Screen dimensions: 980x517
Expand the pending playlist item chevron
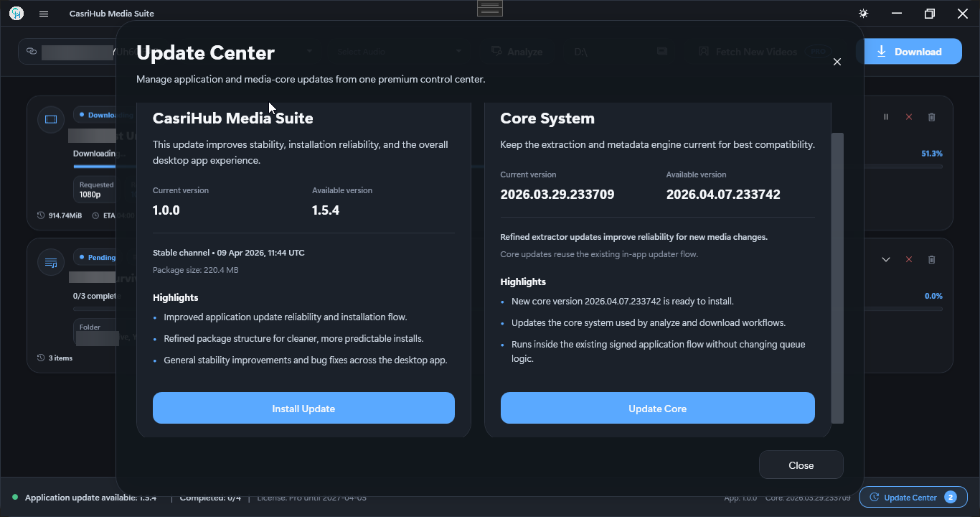click(x=886, y=259)
